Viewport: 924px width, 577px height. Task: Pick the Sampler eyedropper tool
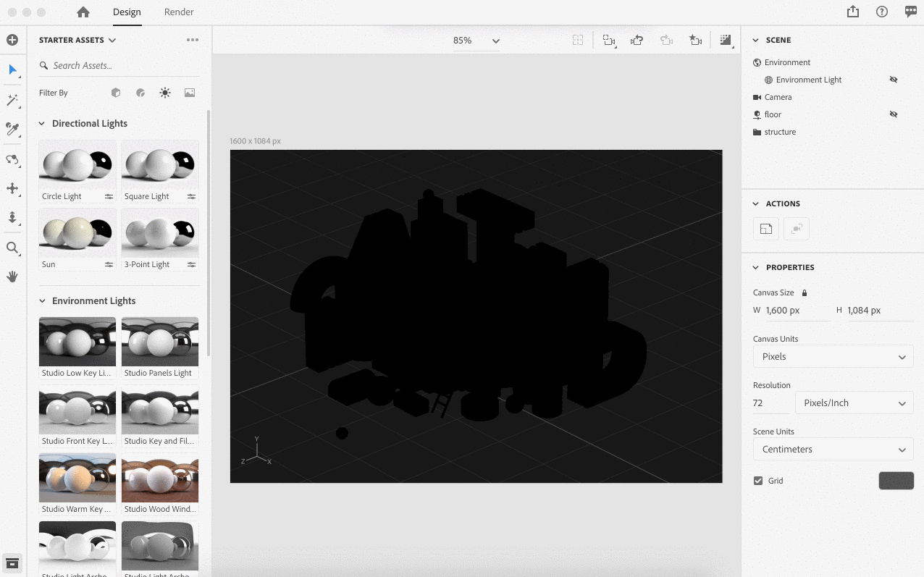(x=12, y=129)
